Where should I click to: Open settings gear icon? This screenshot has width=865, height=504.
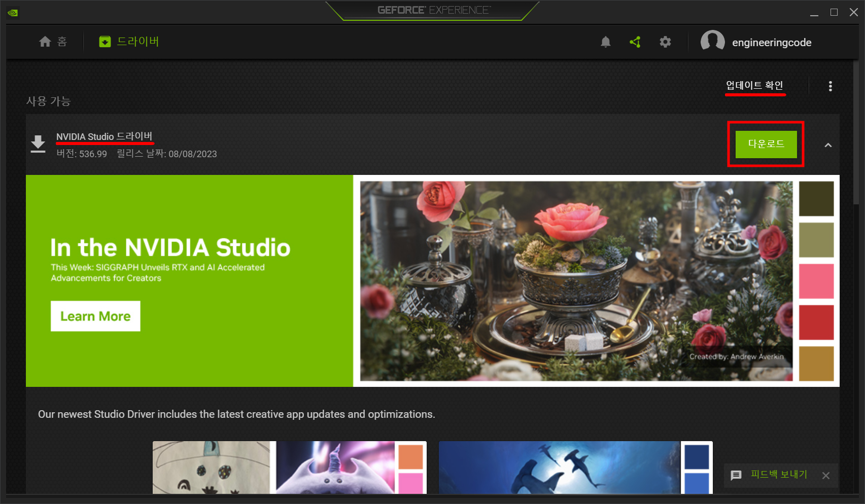pos(665,42)
